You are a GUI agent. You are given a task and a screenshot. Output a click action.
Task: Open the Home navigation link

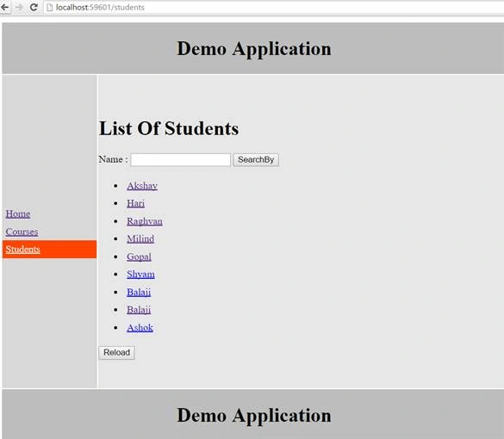coord(18,213)
